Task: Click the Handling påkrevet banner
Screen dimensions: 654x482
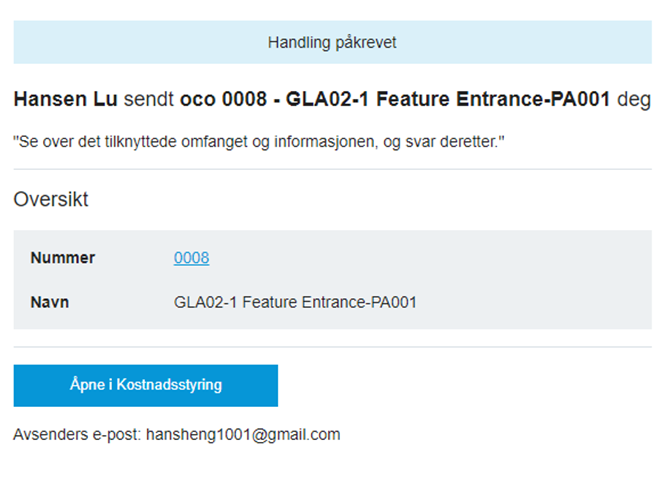Action: [332, 43]
